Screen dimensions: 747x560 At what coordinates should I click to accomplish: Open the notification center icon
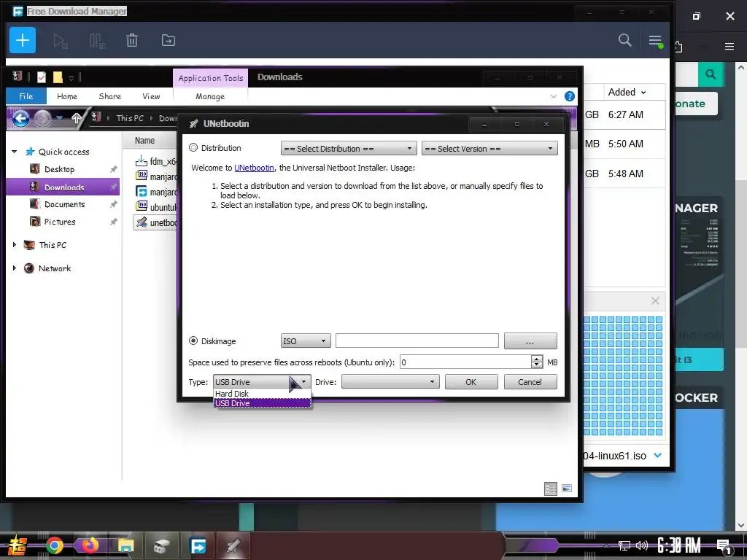[724, 546]
